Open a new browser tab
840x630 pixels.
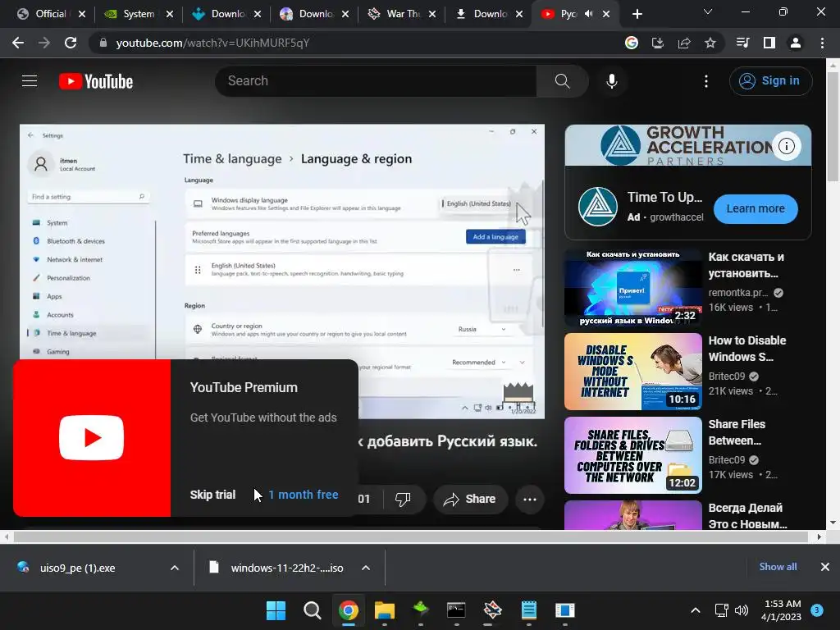click(x=637, y=14)
